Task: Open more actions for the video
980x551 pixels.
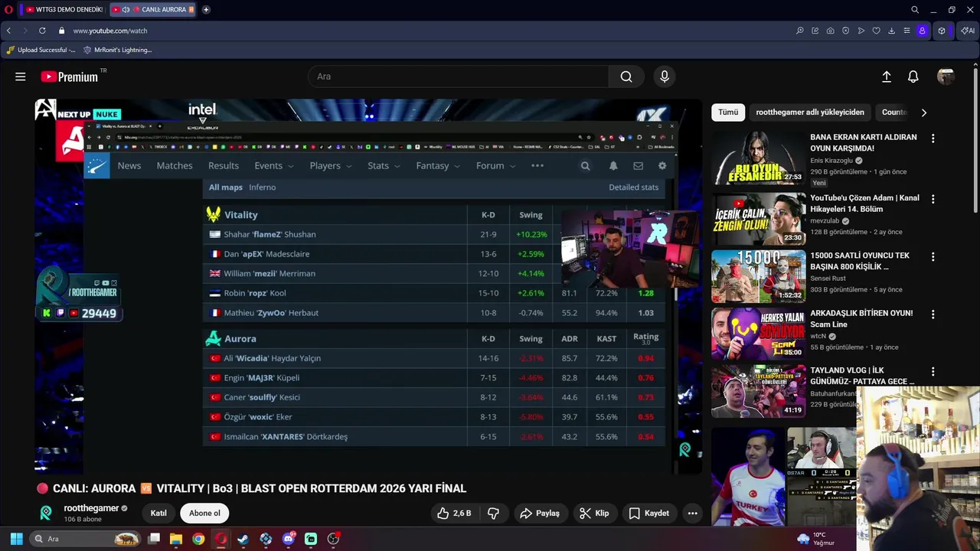Action: click(x=693, y=514)
